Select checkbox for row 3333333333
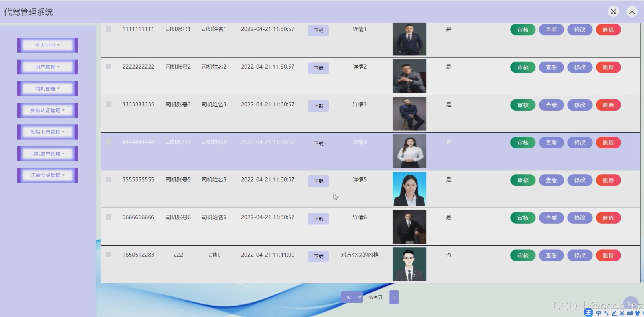Screen dimensions: 644x317 [109, 104]
